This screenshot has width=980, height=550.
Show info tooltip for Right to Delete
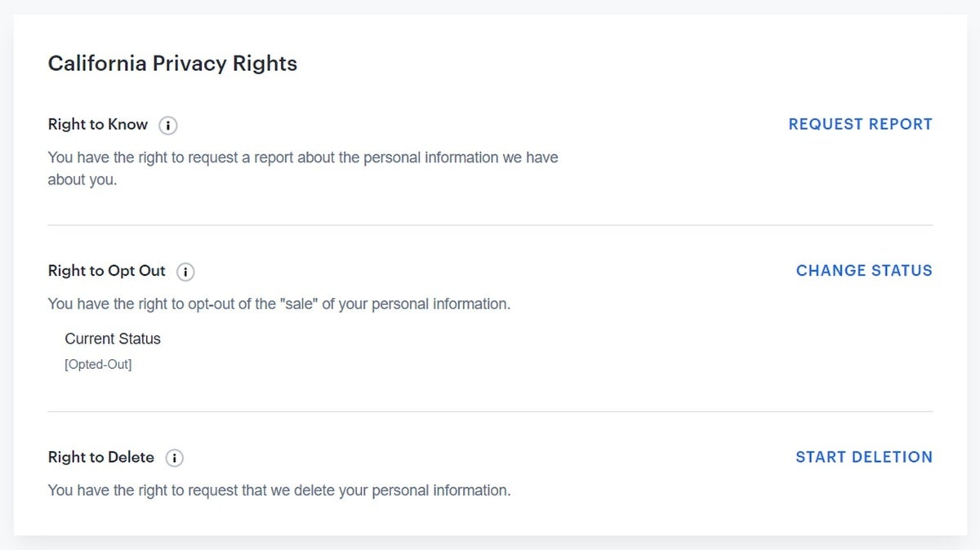[175, 459]
